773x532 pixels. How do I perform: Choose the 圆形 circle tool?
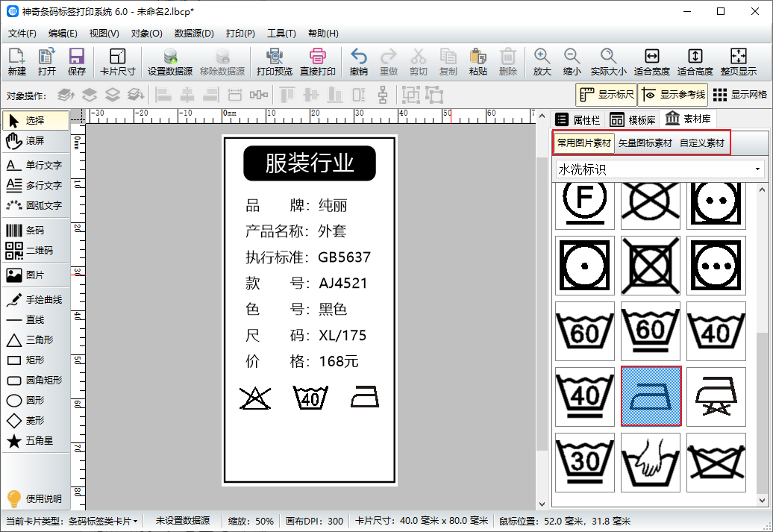click(36, 401)
